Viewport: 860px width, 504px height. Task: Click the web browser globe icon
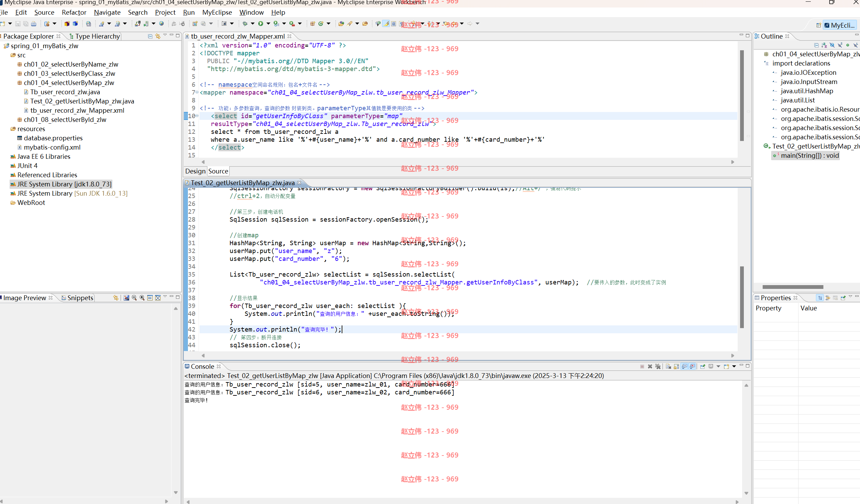[162, 24]
